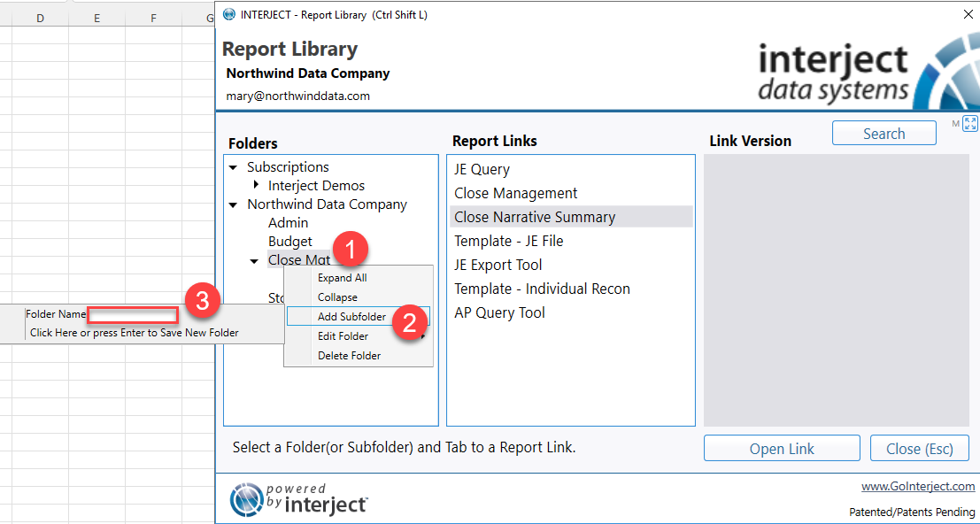Viewport: 980px width, 524px height.
Task: Click the Folder Name input field
Action: [x=133, y=315]
